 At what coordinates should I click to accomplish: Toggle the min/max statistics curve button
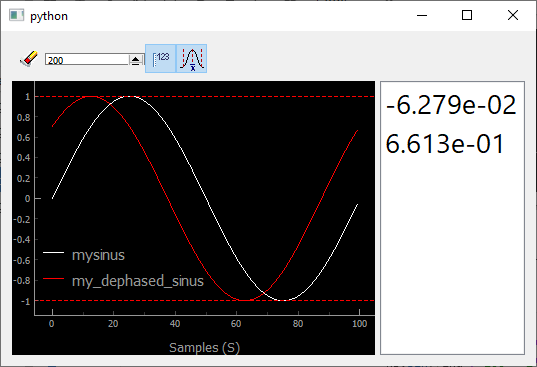point(191,59)
